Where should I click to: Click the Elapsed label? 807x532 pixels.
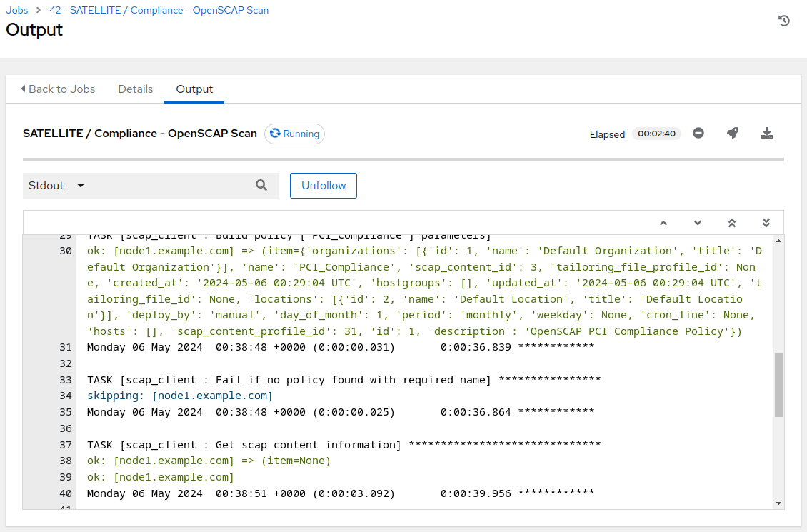607,134
